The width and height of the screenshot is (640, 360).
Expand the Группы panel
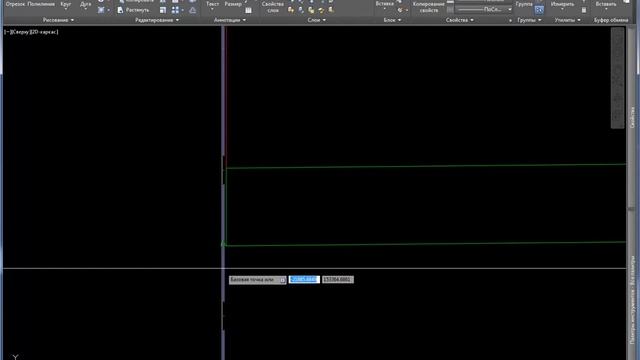point(529,20)
